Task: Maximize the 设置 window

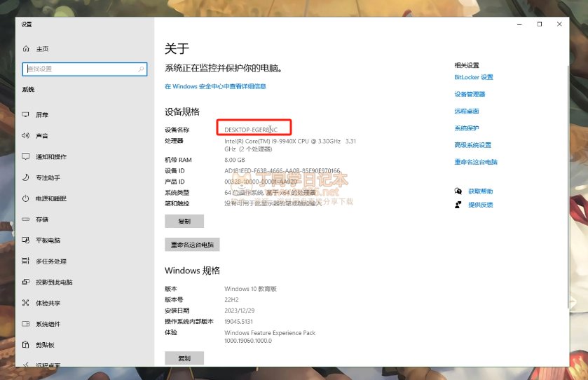Action: [539, 24]
